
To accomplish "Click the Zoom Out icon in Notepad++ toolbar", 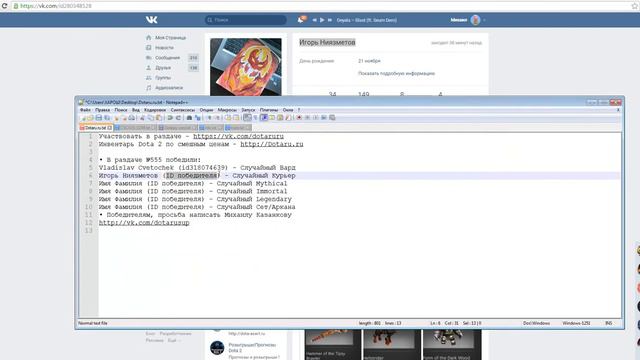I will tap(217, 118).
